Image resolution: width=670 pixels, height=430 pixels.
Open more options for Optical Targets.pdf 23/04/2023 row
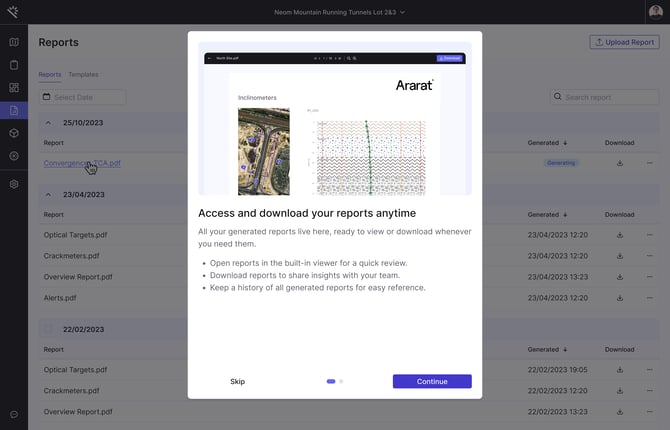pos(649,235)
